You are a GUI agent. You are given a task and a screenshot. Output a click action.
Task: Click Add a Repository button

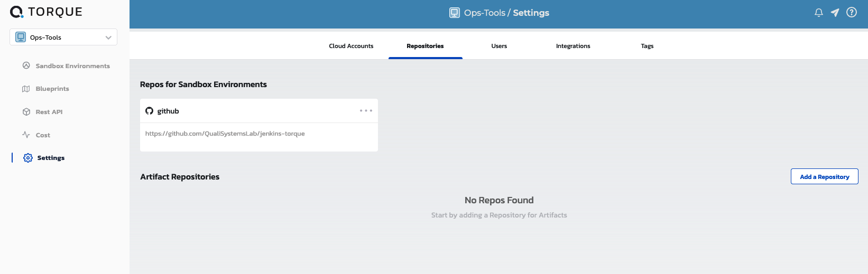click(x=825, y=176)
